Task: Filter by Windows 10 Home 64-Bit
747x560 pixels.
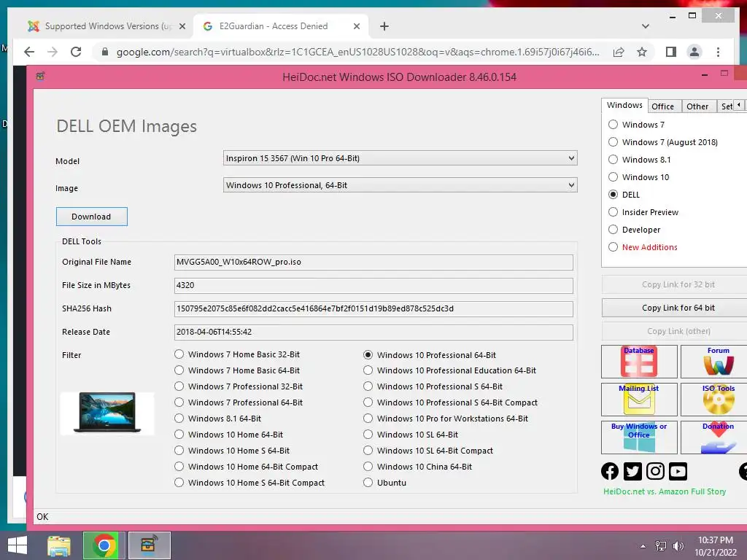Action: (x=228, y=435)
